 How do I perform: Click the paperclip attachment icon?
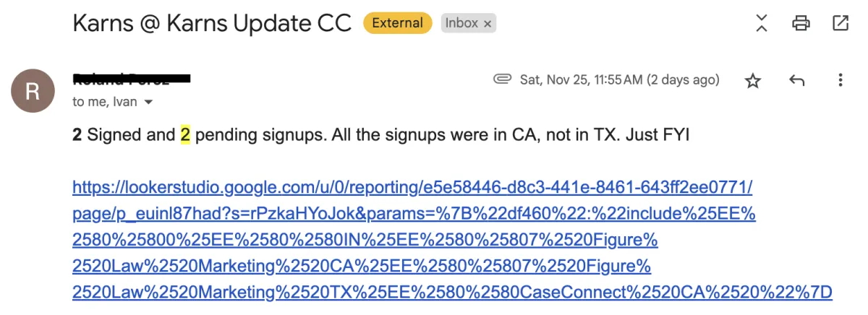coord(502,79)
